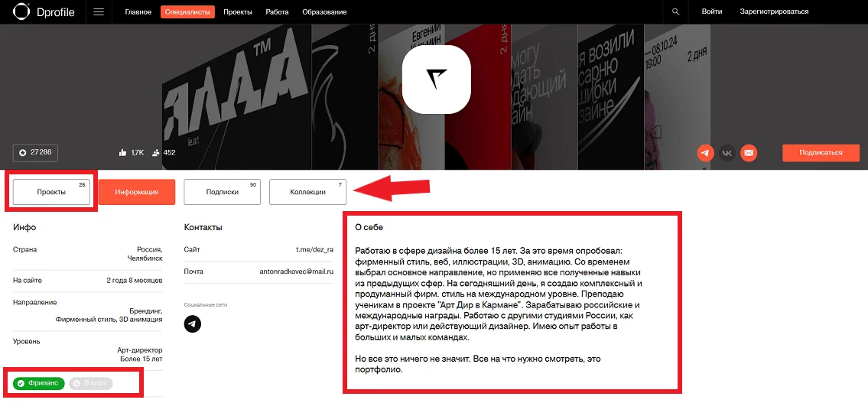Open Telegram icon under Социальные сети
The height and width of the screenshot is (403, 868).
(192, 323)
